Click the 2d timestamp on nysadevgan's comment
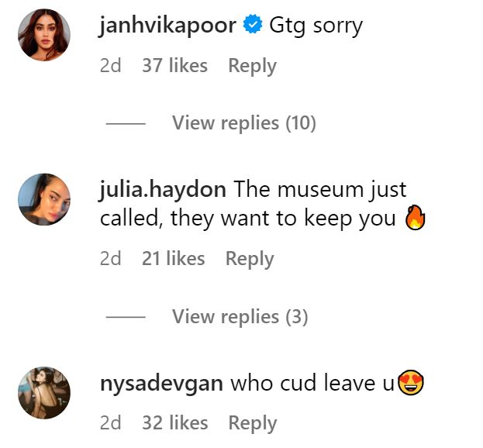Image resolution: width=483 pixels, height=448 pixels. [x=110, y=422]
